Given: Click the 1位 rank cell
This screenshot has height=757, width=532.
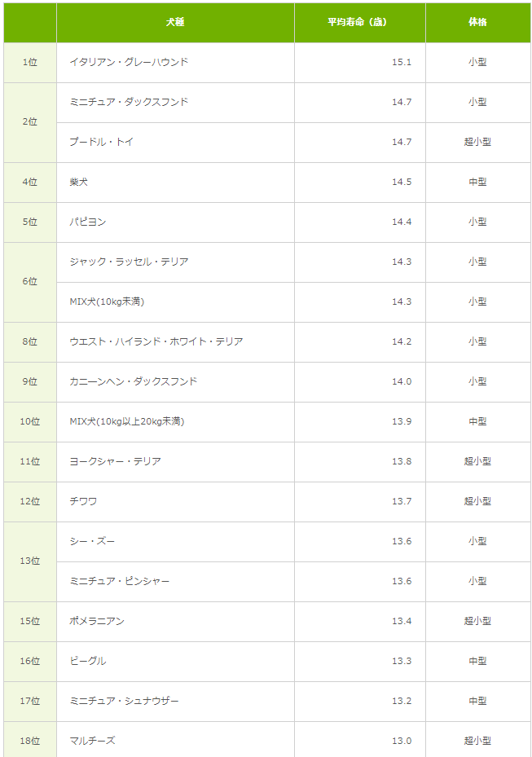Looking at the screenshot, I should (30, 62).
